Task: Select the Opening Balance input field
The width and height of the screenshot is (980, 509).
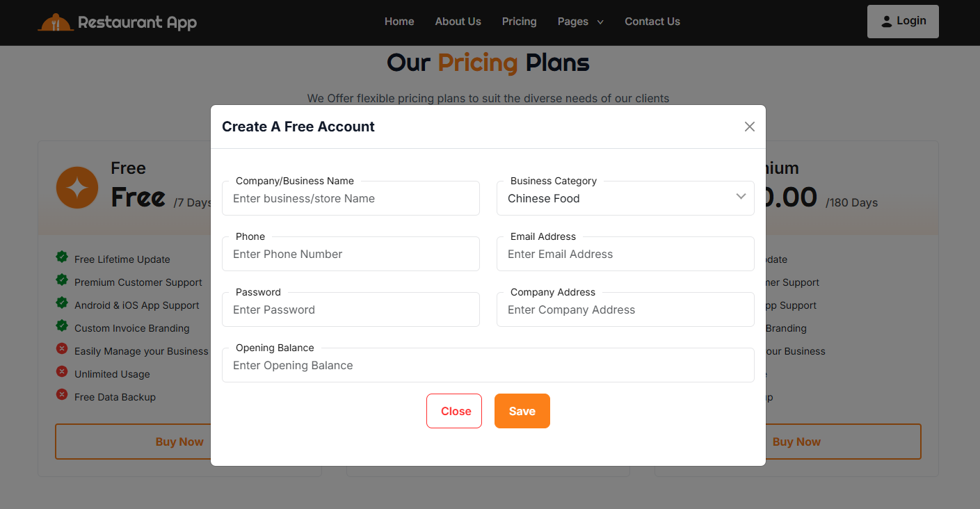Action: (488, 365)
